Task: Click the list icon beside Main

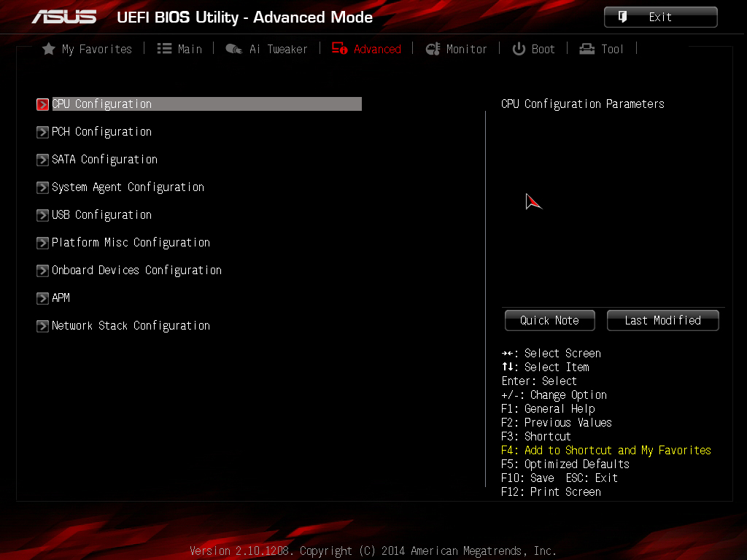Action: point(164,49)
